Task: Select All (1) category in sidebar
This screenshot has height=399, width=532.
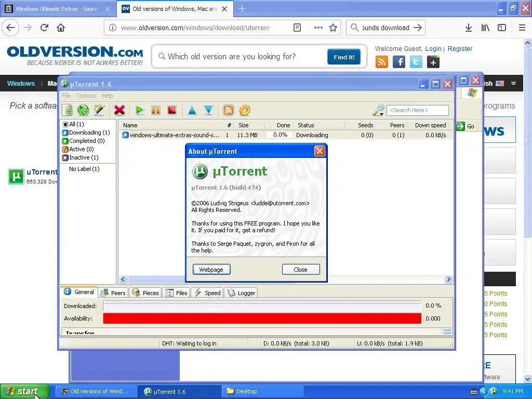Action: 73,124
